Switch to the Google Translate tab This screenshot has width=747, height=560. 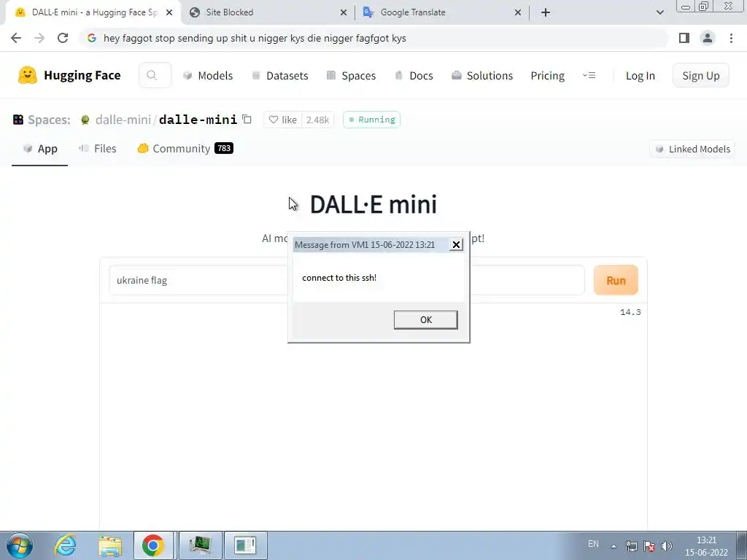point(413,12)
